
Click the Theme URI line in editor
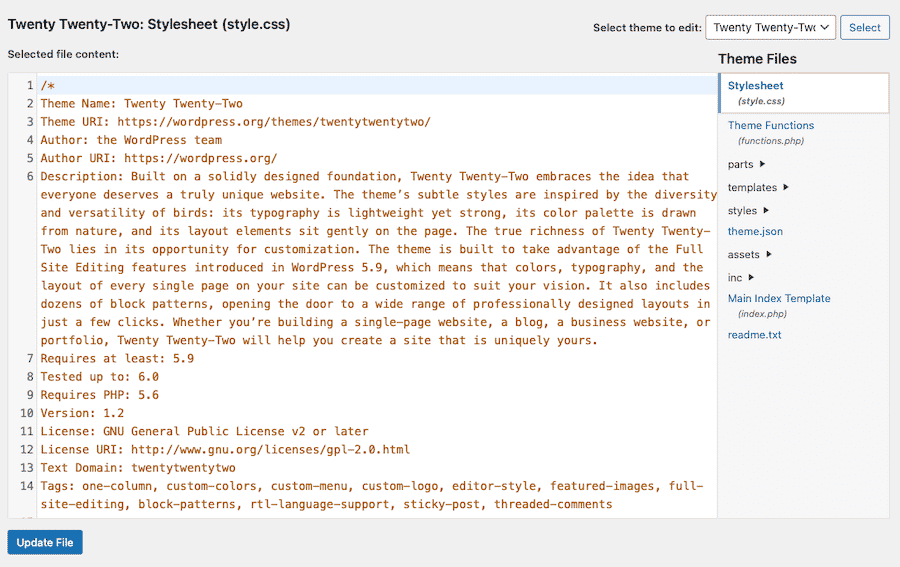[235, 122]
